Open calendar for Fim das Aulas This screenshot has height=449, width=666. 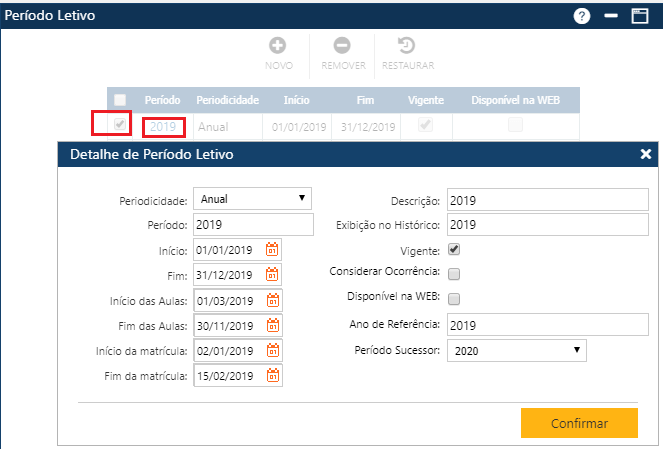point(272,325)
